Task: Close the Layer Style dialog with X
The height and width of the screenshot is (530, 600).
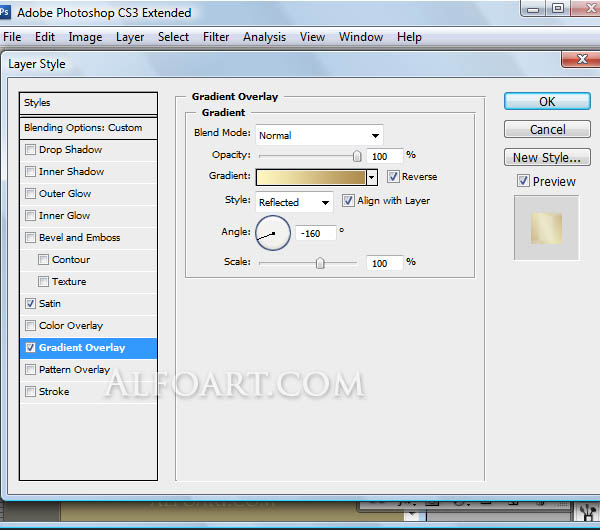Action: 582,59
